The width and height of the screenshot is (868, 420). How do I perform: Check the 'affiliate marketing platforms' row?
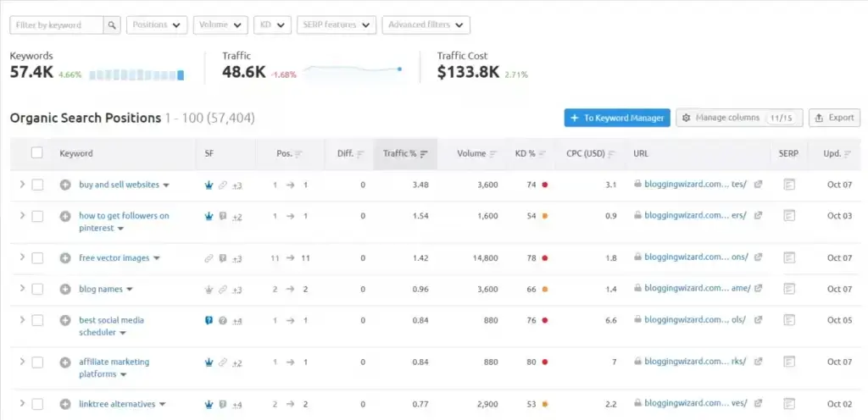(37, 362)
